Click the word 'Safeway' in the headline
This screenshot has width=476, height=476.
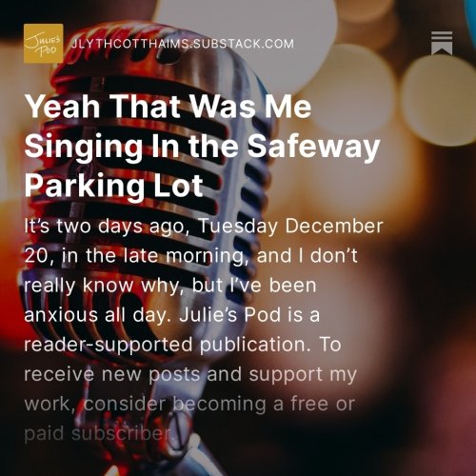[x=313, y=147]
